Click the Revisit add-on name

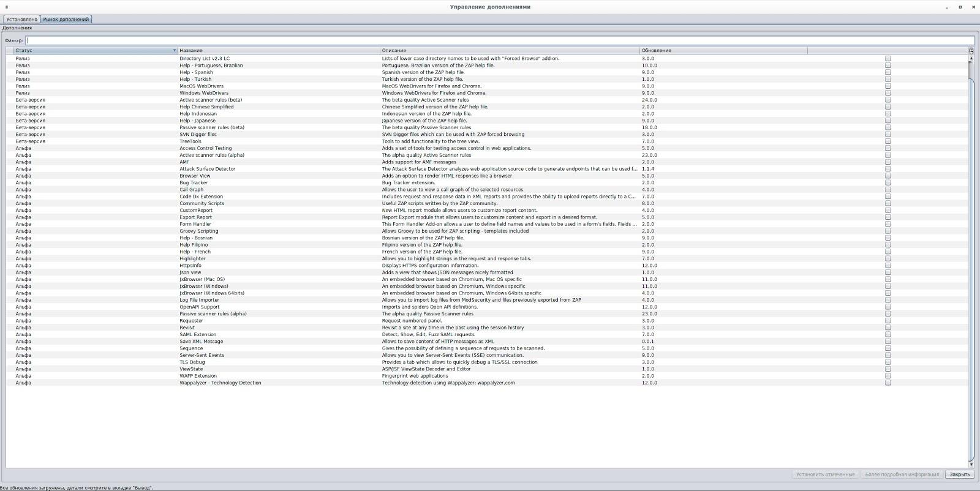(187, 328)
